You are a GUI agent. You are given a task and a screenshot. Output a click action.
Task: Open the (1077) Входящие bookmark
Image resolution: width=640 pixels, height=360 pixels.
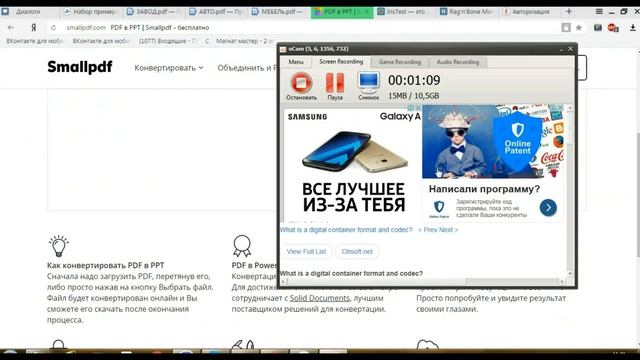point(167,41)
